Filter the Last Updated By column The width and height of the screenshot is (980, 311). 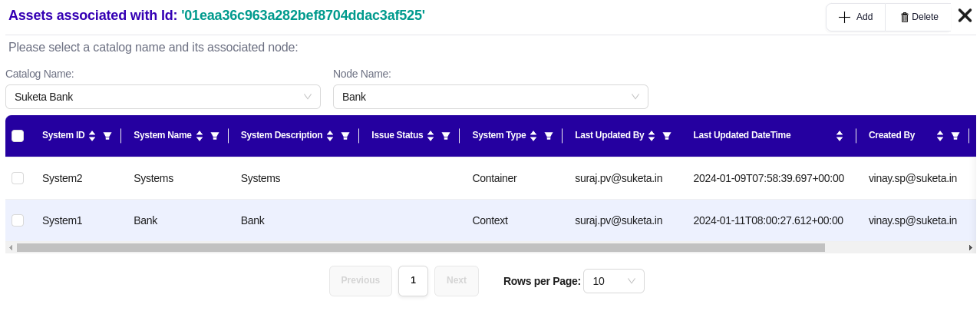pyautogui.click(x=667, y=136)
